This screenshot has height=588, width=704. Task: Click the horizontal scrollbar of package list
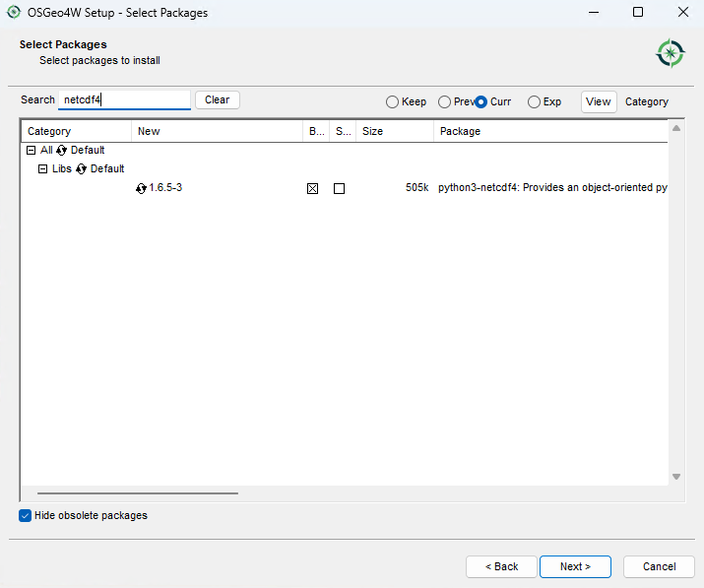(138, 493)
